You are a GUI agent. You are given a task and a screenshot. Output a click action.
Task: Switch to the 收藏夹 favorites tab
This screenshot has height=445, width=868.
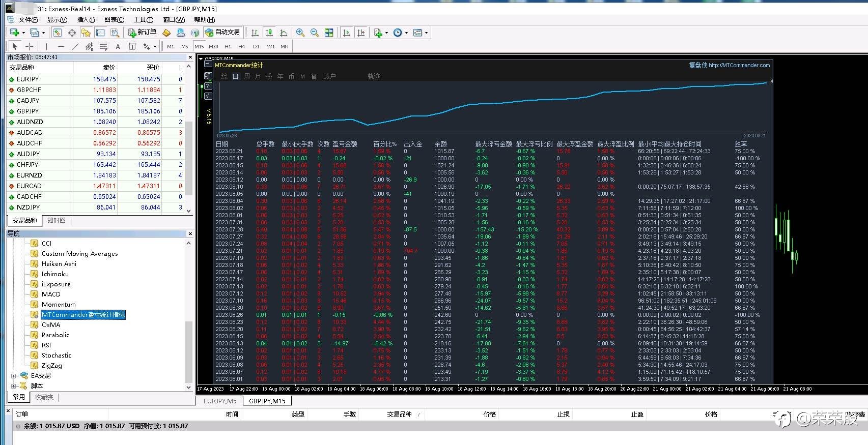point(44,397)
